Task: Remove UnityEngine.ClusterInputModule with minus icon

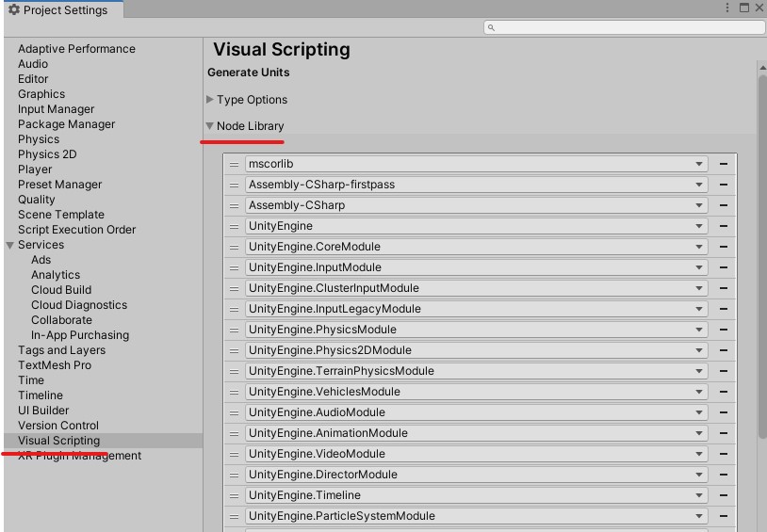Action: pos(723,288)
